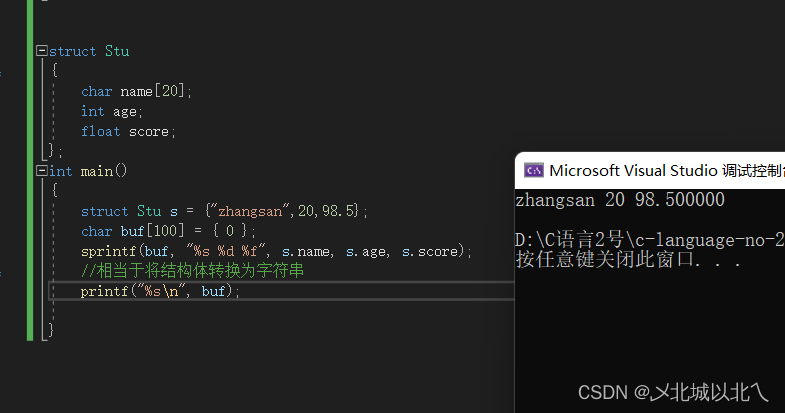Place cursor on the printf line
Viewport: 785px width, 413px height.
click(160, 291)
